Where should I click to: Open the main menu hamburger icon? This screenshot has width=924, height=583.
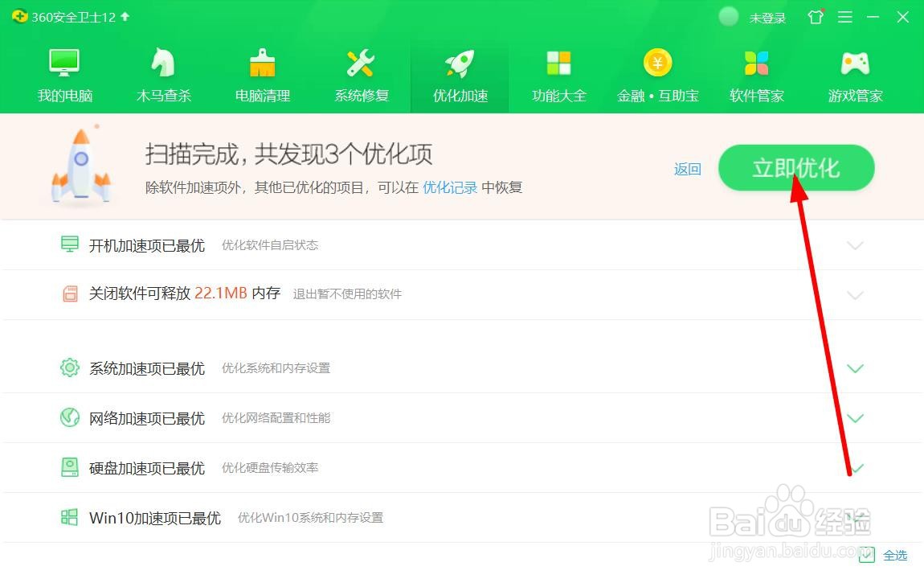click(x=845, y=17)
